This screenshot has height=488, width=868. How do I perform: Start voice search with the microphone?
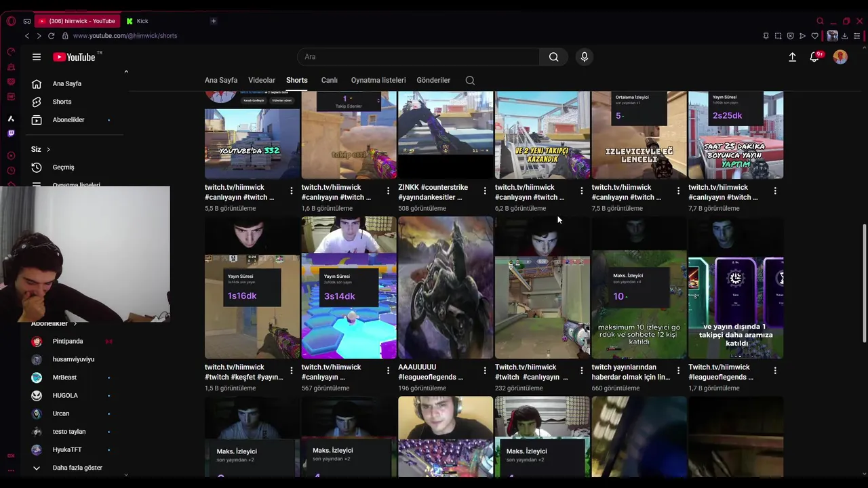pos(585,57)
